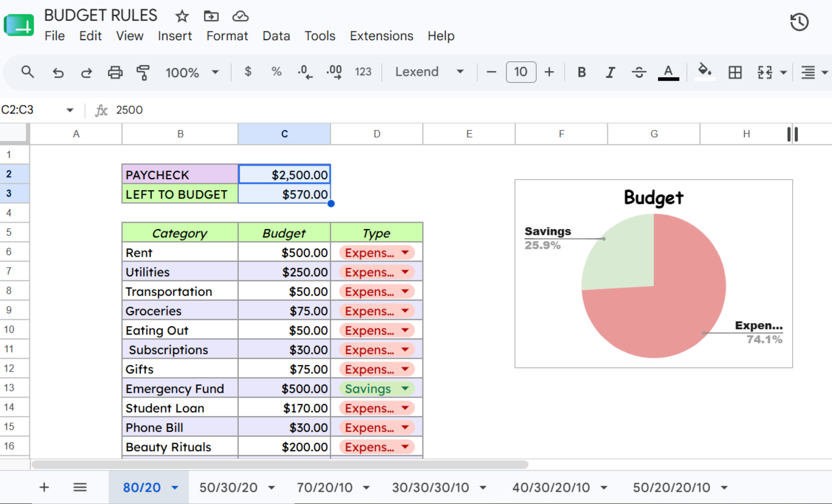
Task: Open the borders tool
Action: [735, 72]
